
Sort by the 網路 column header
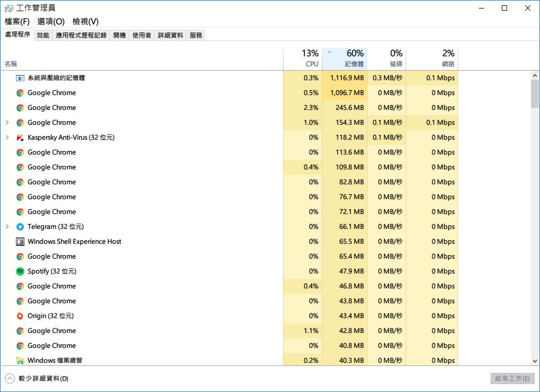tap(432, 59)
